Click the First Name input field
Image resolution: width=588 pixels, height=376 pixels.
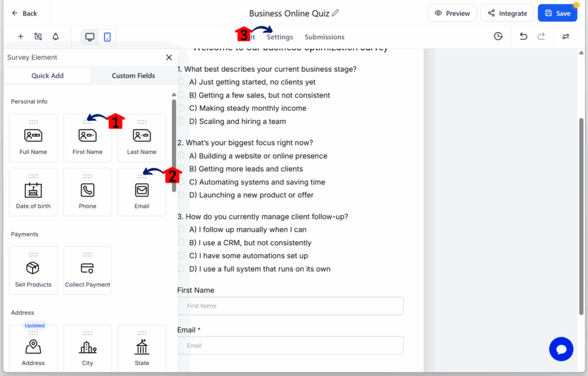tap(291, 306)
